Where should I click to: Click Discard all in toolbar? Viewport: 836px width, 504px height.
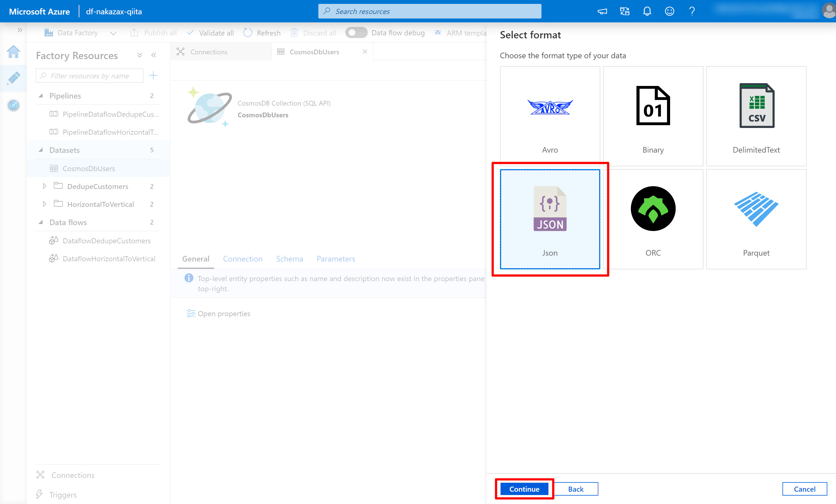pos(313,33)
